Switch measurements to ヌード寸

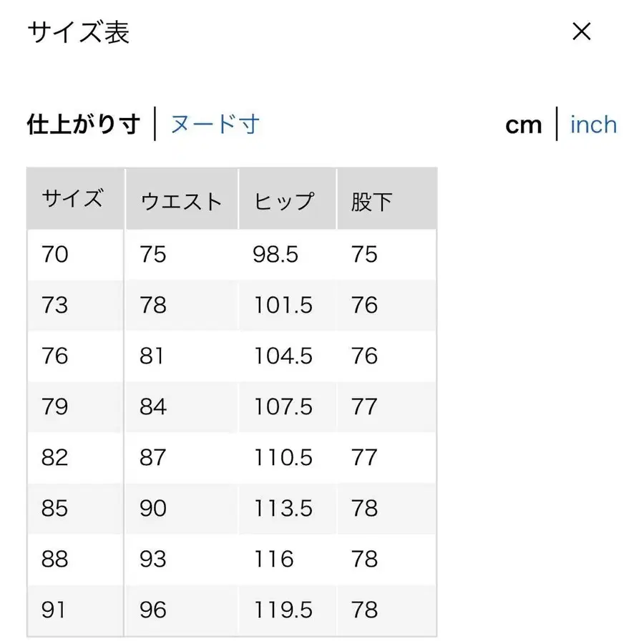[215, 124]
